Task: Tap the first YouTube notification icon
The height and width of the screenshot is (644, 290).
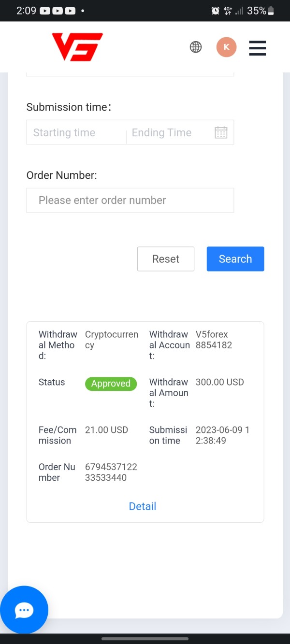Action: pos(45,11)
